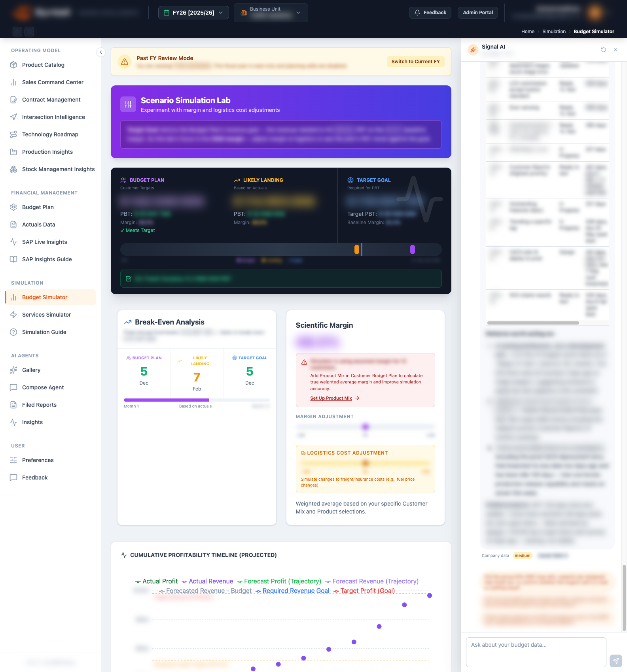
Task: Open the Admin Portal
Action: (478, 13)
